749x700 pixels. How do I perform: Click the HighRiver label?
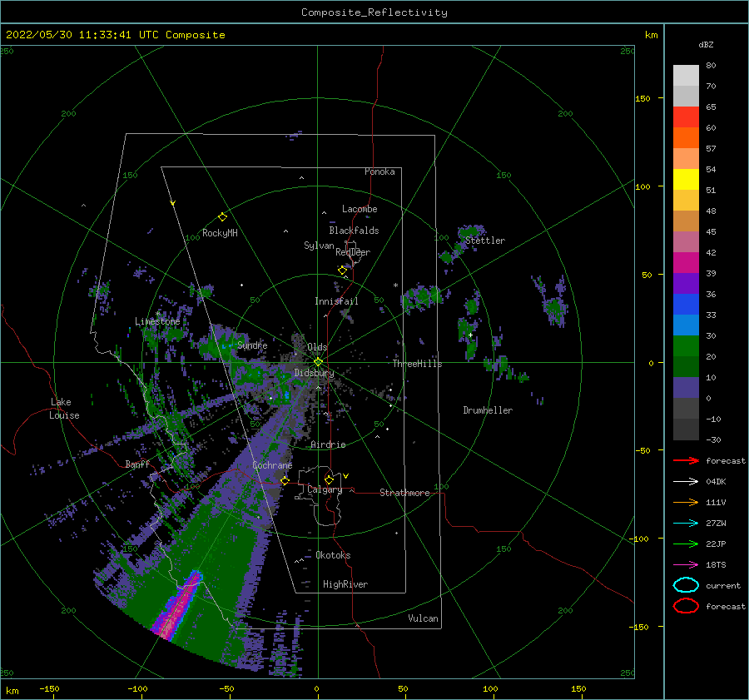(345, 585)
